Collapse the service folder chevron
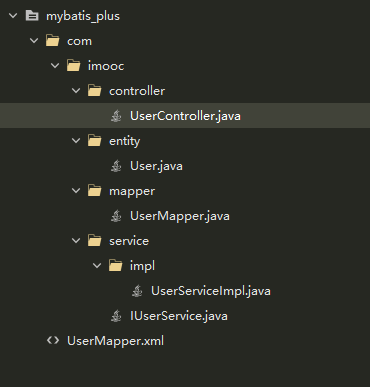This screenshot has height=387, width=370. 76,241
